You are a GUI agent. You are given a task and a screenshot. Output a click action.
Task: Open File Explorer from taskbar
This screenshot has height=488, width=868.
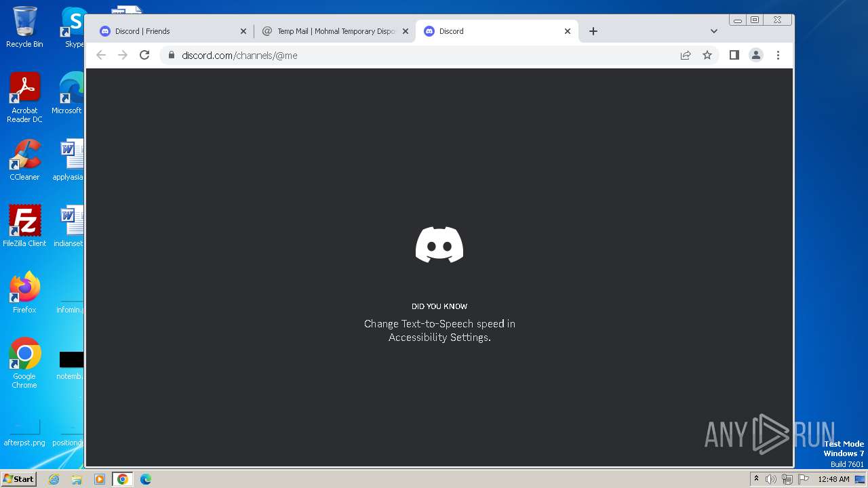[x=77, y=479]
